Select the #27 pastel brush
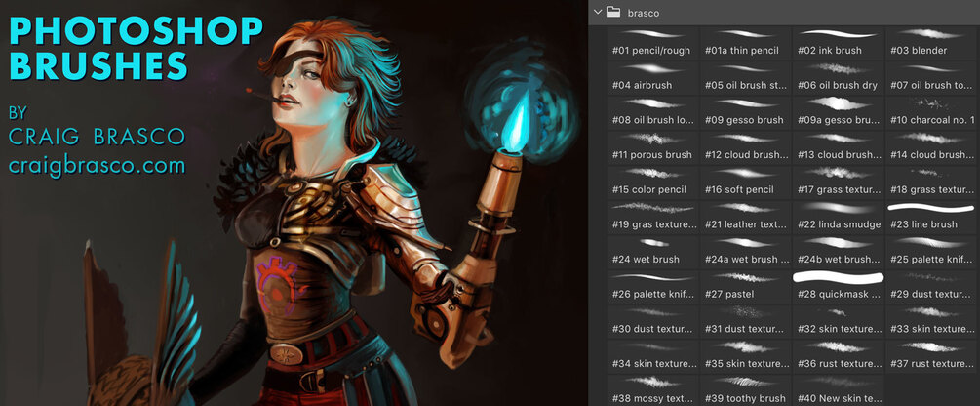 tap(746, 287)
